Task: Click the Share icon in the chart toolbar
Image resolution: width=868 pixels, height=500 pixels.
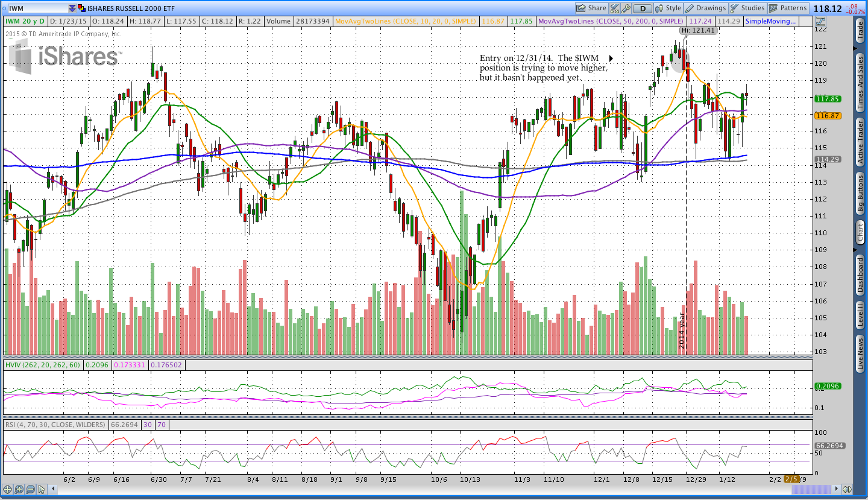Action: coord(591,8)
